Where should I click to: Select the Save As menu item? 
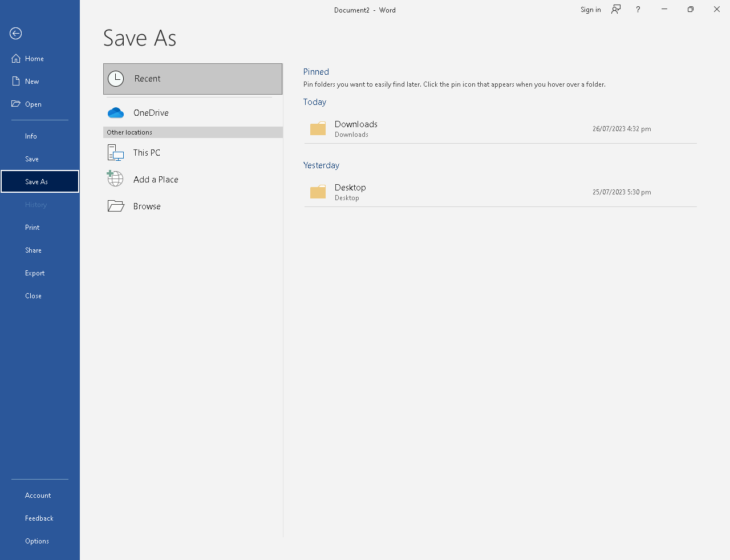pos(40,182)
